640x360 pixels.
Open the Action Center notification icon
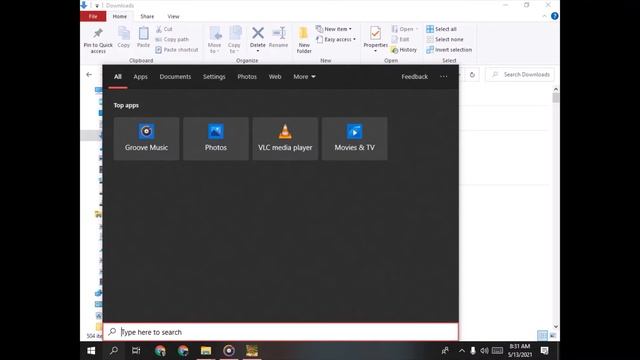tap(544, 351)
